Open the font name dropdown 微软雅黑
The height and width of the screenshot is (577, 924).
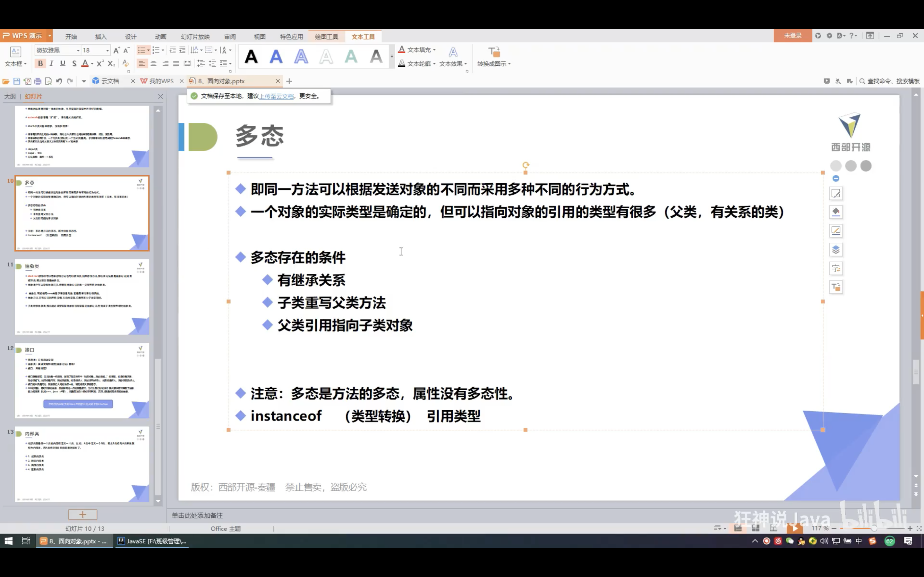[78, 50]
